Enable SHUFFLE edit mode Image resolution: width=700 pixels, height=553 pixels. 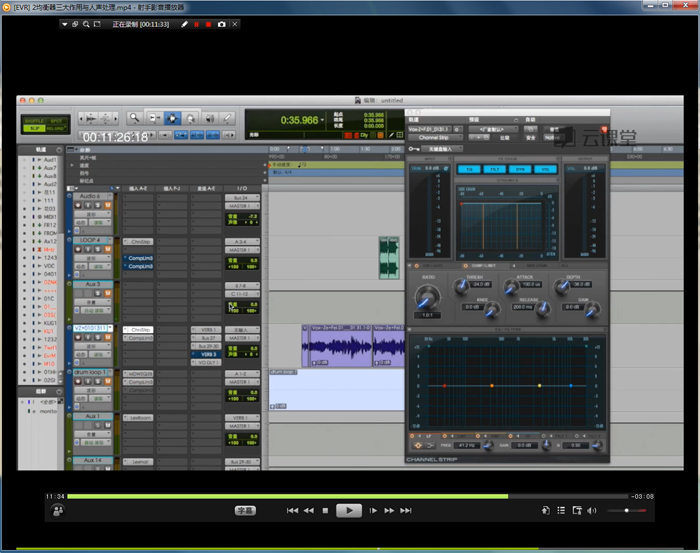click(x=34, y=121)
